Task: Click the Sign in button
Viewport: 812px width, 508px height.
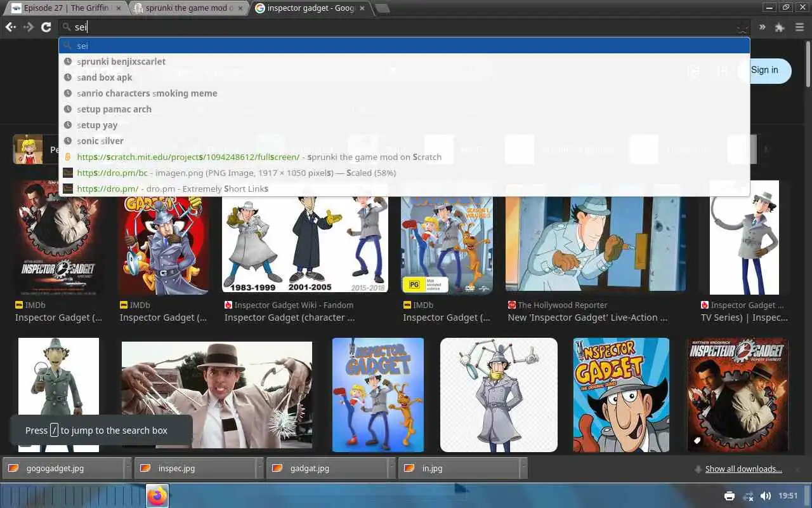Action: coord(764,70)
